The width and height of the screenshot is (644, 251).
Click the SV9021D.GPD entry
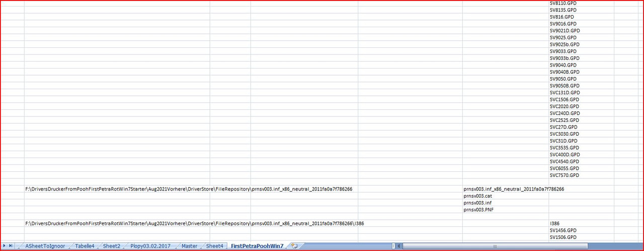pyautogui.click(x=581, y=31)
